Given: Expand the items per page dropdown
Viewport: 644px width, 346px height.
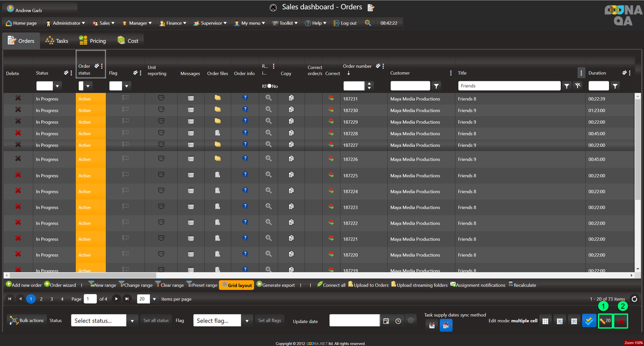Looking at the screenshot, I should coord(154,299).
